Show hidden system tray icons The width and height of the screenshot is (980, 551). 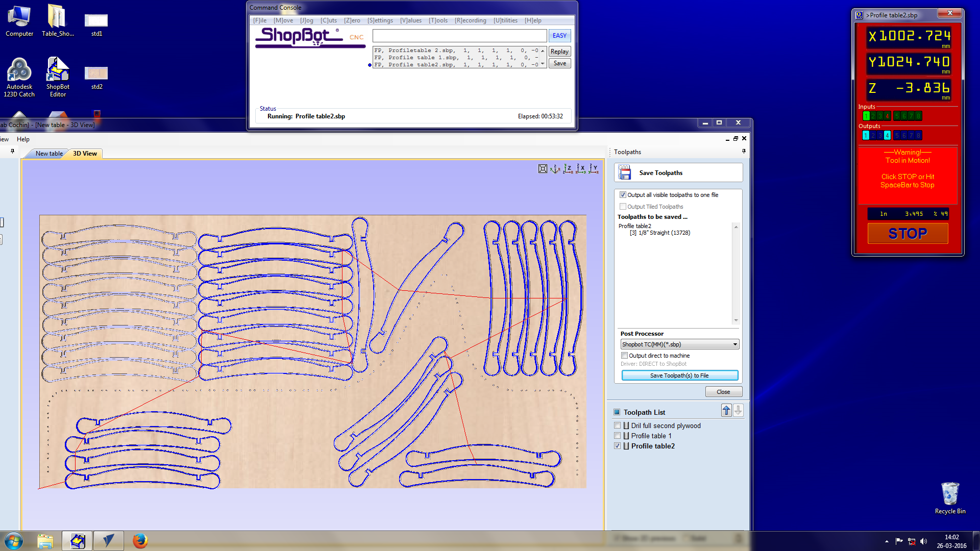pos(887,541)
